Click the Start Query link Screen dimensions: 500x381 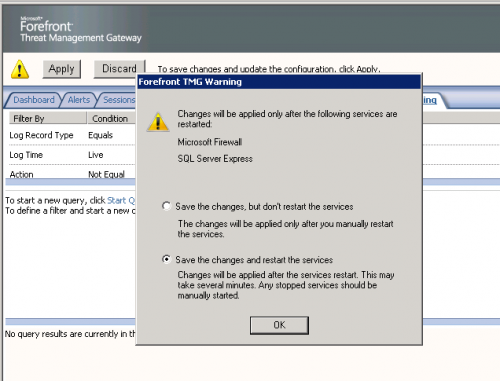click(x=121, y=200)
